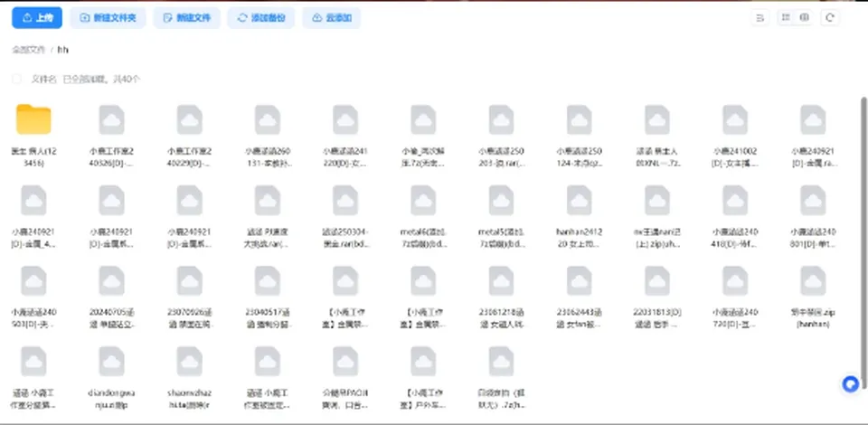Click the blue 上传 upload button
Image resolution: width=868 pixels, height=425 pixels.
click(36, 18)
